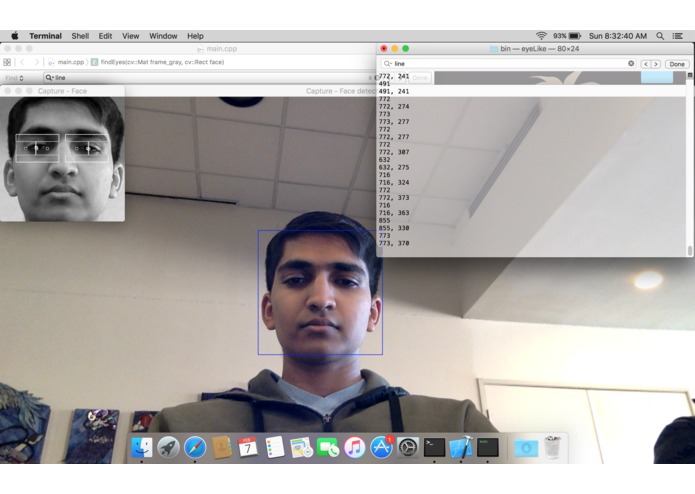Screen dimensions: 695x494
Task: Go to previous match in Terminal find bar
Action: (x=646, y=64)
